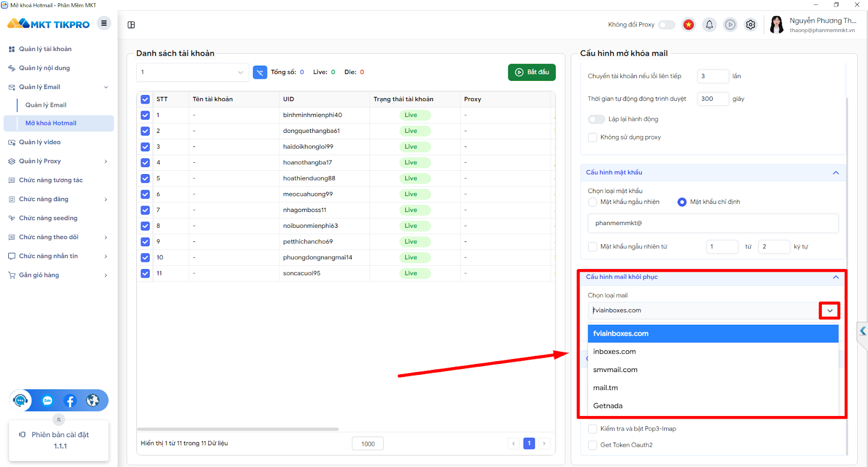
Task: Click the user profile avatar
Action: click(777, 24)
